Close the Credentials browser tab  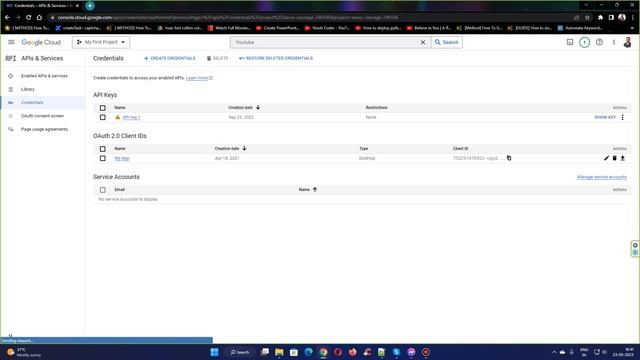[77, 6]
